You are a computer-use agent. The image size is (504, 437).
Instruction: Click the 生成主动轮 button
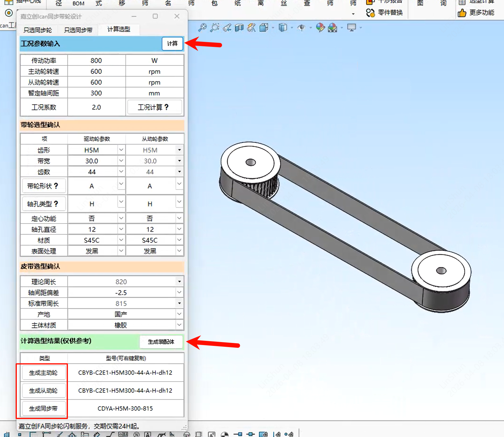click(x=43, y=373)
